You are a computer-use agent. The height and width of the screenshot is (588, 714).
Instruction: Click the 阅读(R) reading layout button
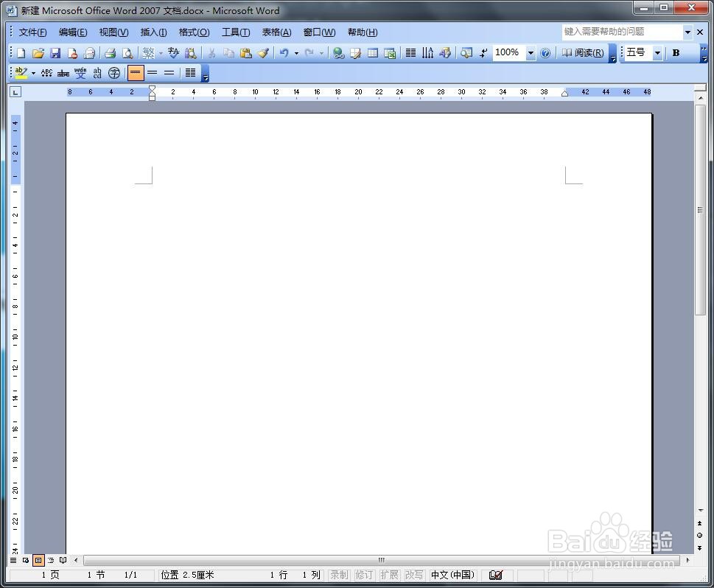coord(583,53)
